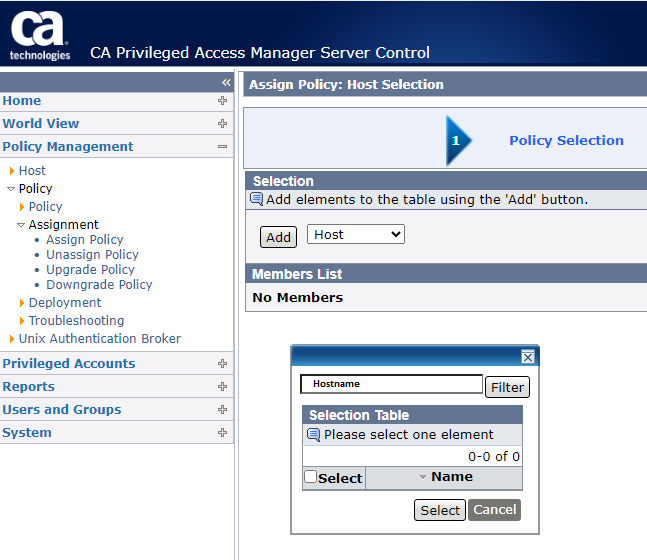Click the info note icon in Selection section
Screen dimensions: 647x560
pyautogui.click(x=256, y=199)
